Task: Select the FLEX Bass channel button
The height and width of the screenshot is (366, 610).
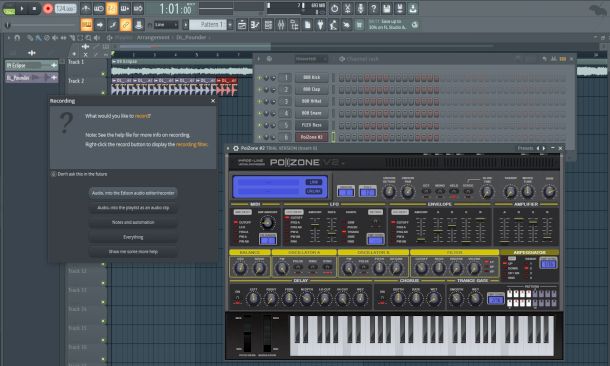Action: [311, 125]
